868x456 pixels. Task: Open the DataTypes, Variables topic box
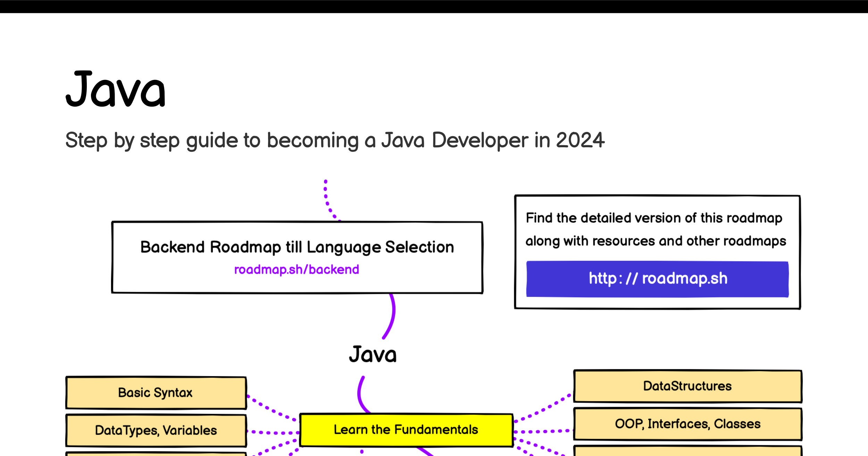(156, 430)
